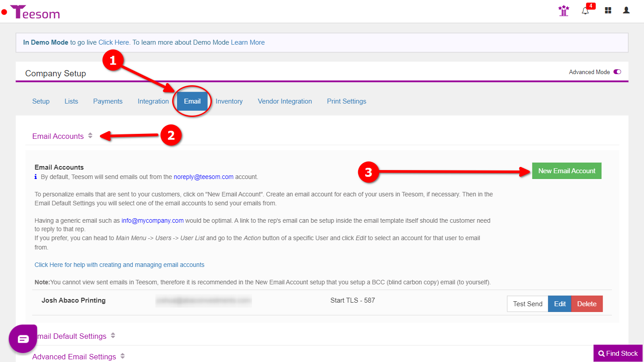This screenshot has height=362, width=644.
Task: Edit the Josh Abaco Printing account
Action: point(560,304)
